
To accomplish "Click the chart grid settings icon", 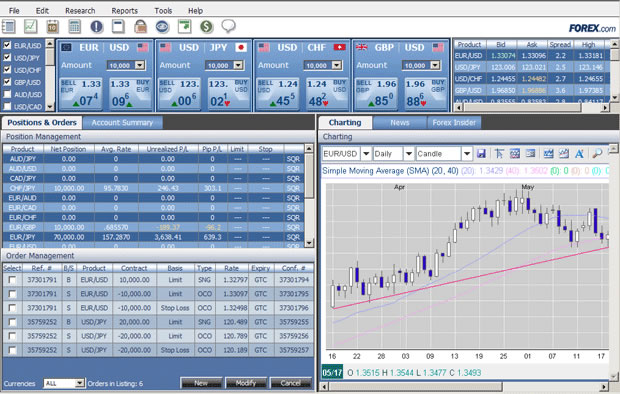I will click(515, 153).
